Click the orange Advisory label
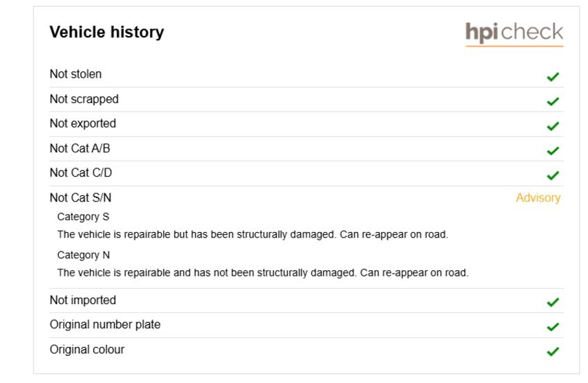The image size is (588, 383). 538,197
